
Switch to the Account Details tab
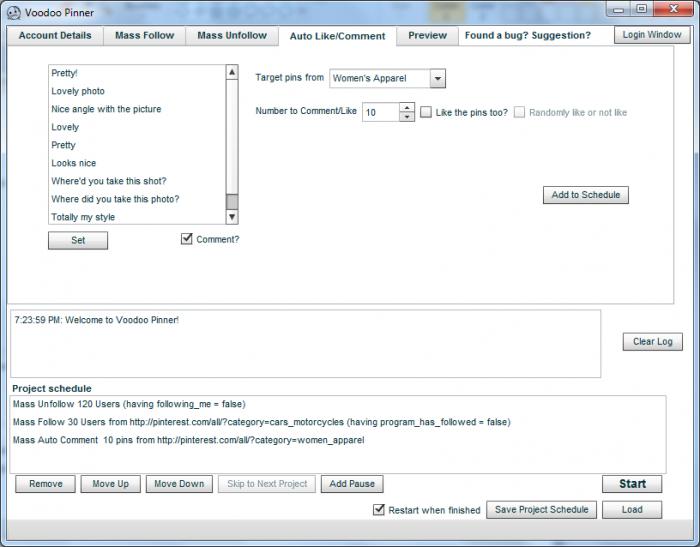[x=55, y=36]
